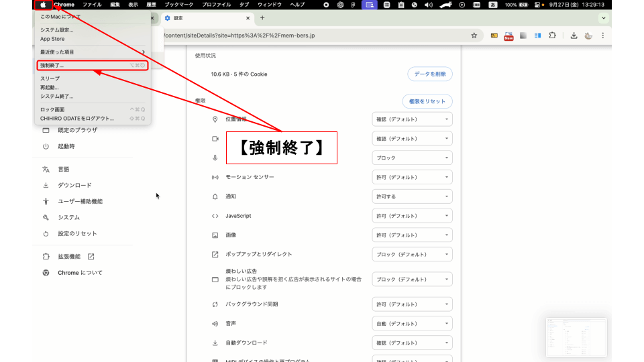Bookmark page with the star icon

474,36
